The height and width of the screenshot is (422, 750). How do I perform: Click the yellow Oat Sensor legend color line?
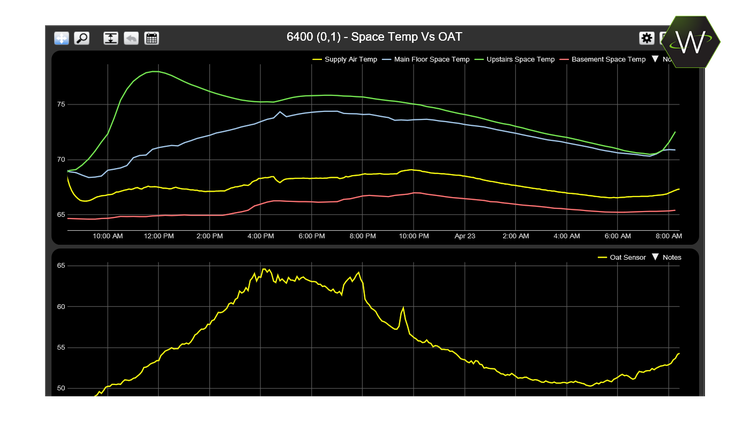[x=601, y=258]
